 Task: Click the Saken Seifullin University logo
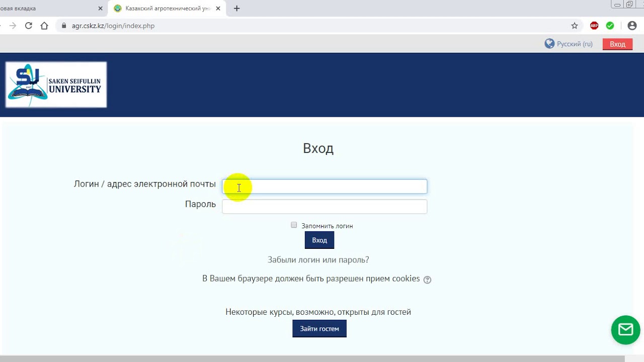pos(56,84)
